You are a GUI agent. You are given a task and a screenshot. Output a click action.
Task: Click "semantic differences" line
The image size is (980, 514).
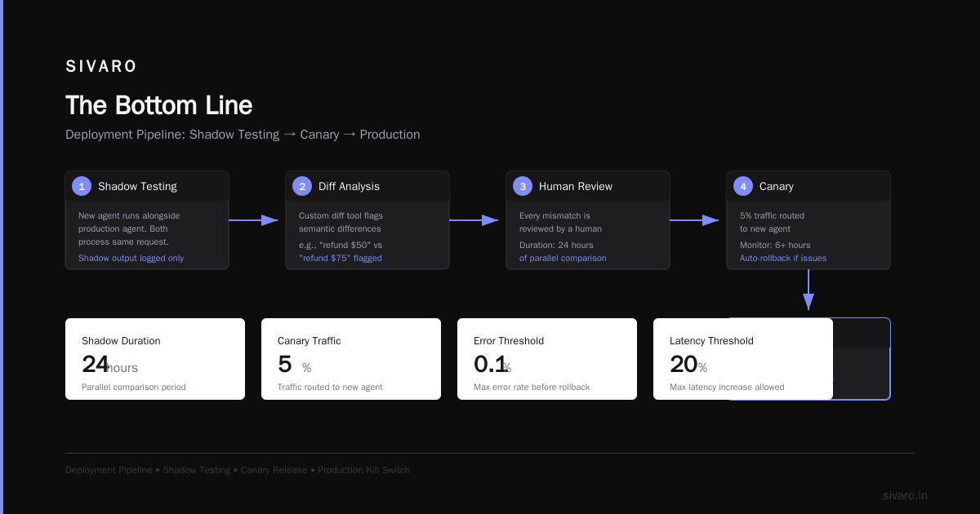click(x=340, y=228)
